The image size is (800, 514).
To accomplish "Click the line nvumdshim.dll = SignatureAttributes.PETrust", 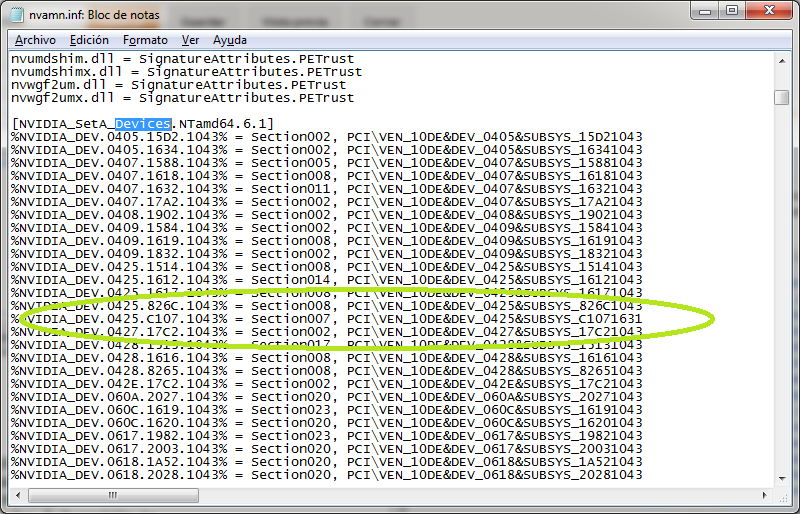I will pos(183,59).
